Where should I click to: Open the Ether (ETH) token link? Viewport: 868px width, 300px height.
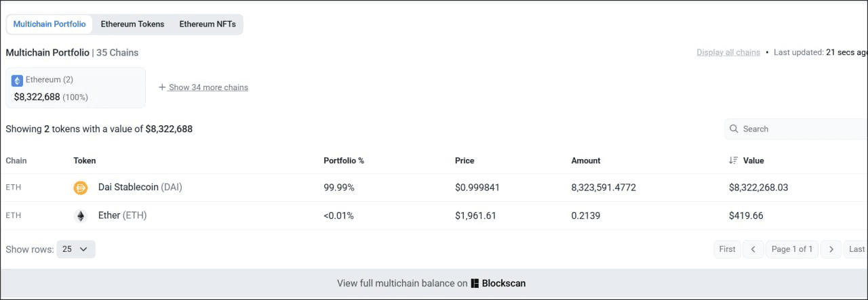click(122, 216)
